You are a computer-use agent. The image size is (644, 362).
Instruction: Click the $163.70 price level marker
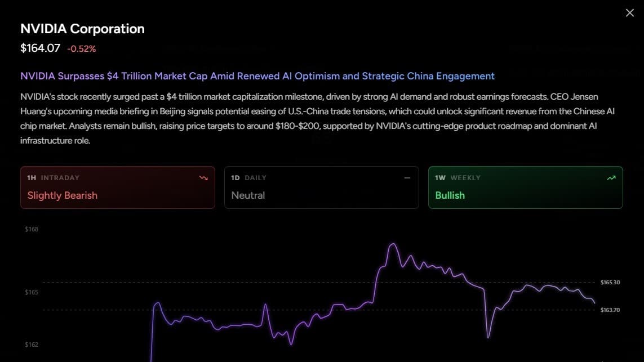click(610, 310)
